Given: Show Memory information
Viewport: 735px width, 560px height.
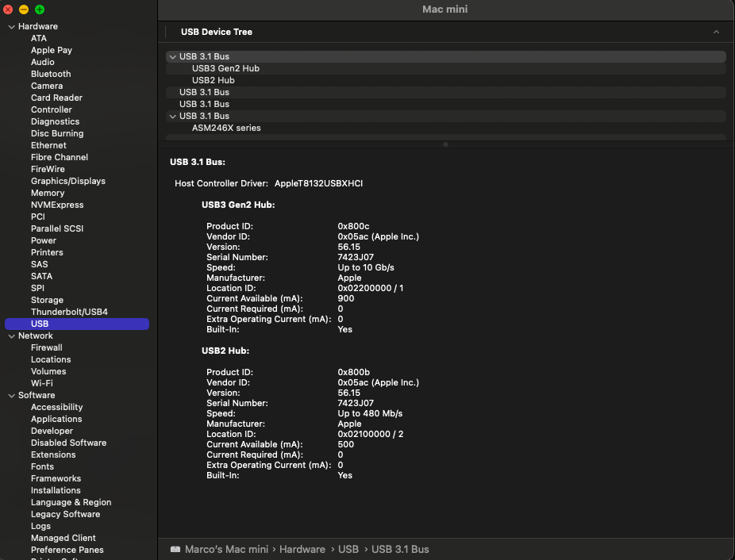Looking at the screenshot, I should tap(48, 193).
